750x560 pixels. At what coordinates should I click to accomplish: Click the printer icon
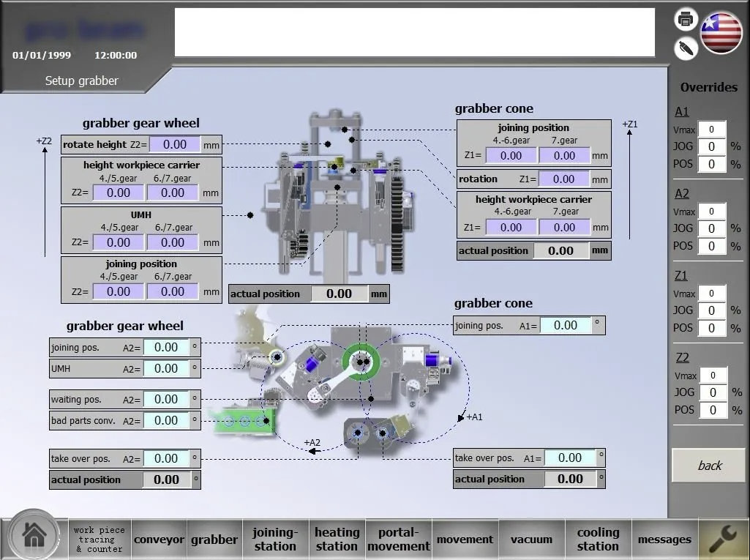tap(686, 19)
